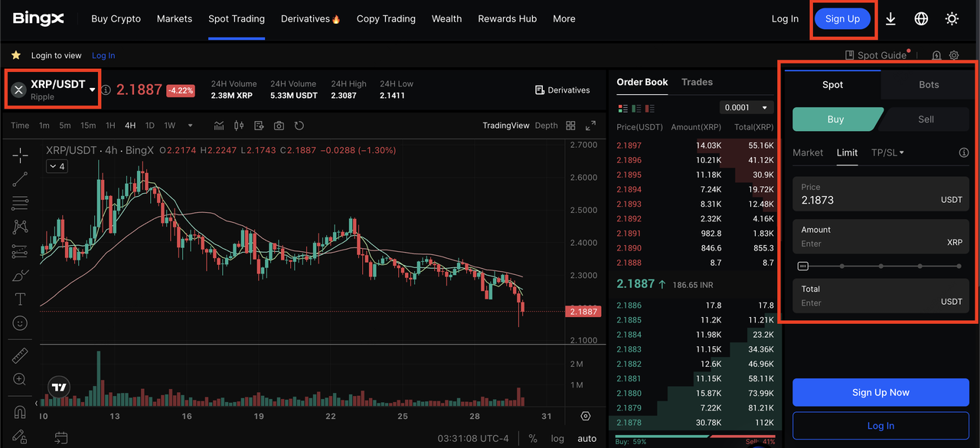This screenshot has width=980, height=448.
Task: Expand the more time intervals dropdown
Action: (190, 126)
